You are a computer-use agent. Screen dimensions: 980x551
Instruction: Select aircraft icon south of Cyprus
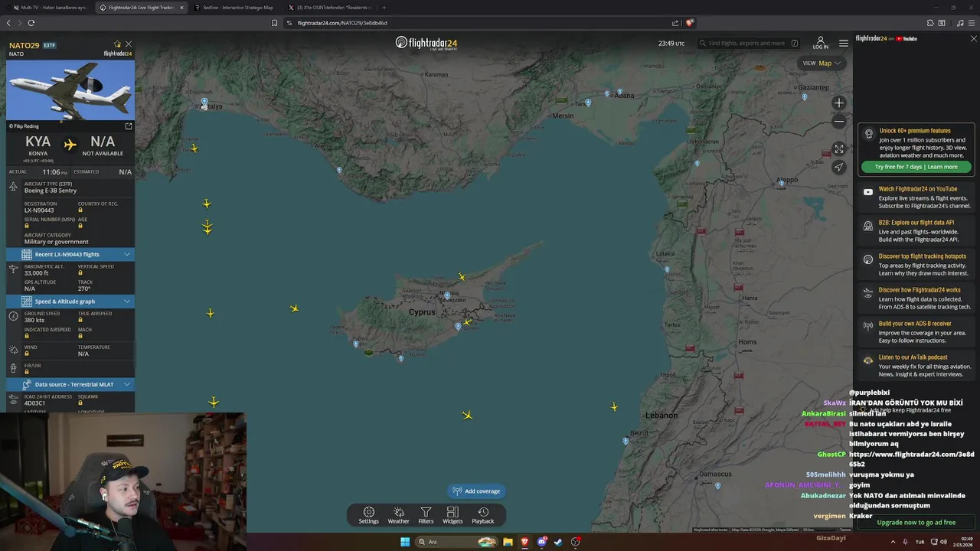[467, 416]
